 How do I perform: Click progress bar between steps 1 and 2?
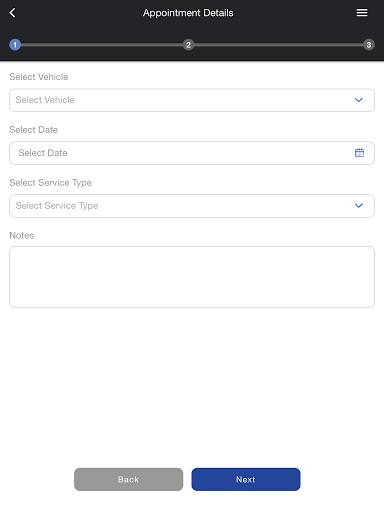click(x=102, y=45)
